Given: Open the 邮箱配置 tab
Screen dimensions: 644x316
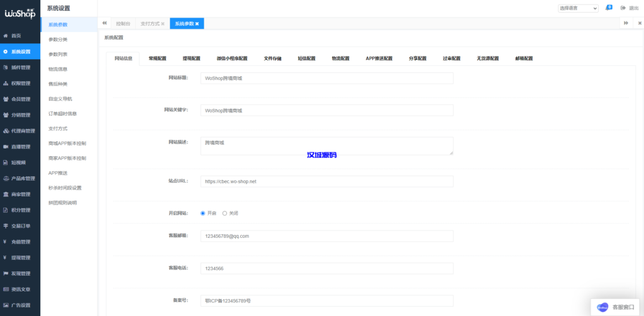Looking at the screenshot, I should (524, 59).
